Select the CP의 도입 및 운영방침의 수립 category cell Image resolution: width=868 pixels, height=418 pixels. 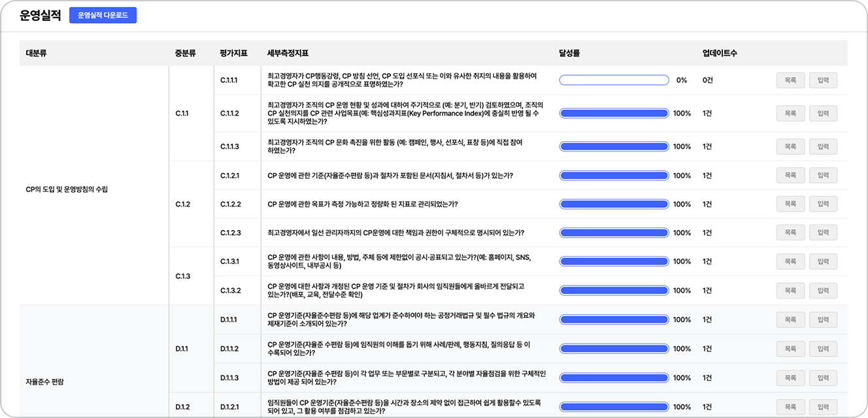(x=67, y=189)
